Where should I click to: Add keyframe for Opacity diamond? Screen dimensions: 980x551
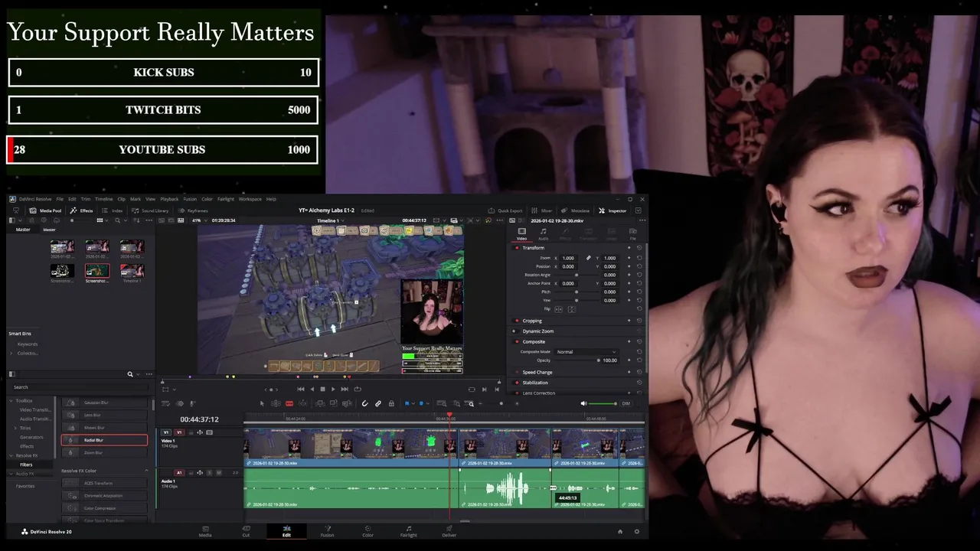pos(629,360)
